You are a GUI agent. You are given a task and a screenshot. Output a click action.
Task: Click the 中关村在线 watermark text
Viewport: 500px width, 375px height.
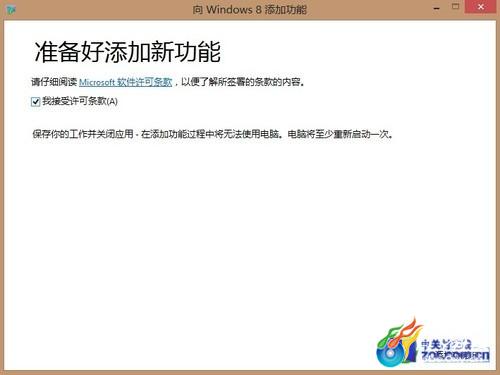point(446,344)
